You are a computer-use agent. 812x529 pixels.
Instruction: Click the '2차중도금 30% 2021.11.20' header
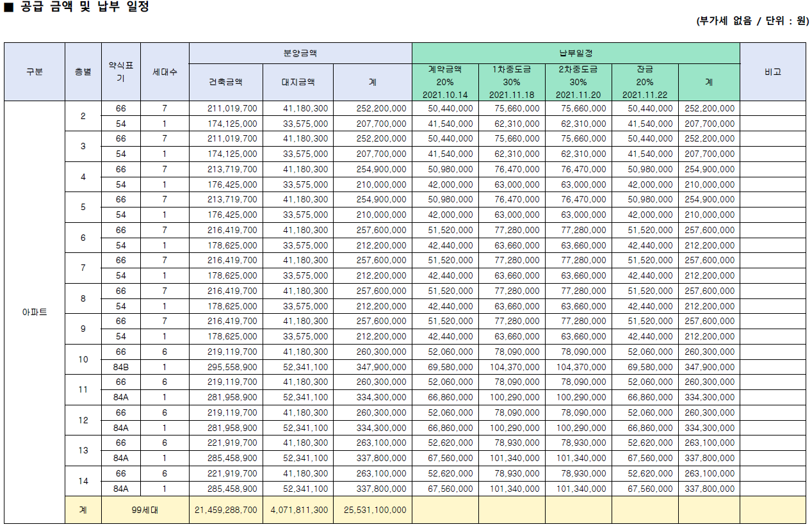pos(578,82)
